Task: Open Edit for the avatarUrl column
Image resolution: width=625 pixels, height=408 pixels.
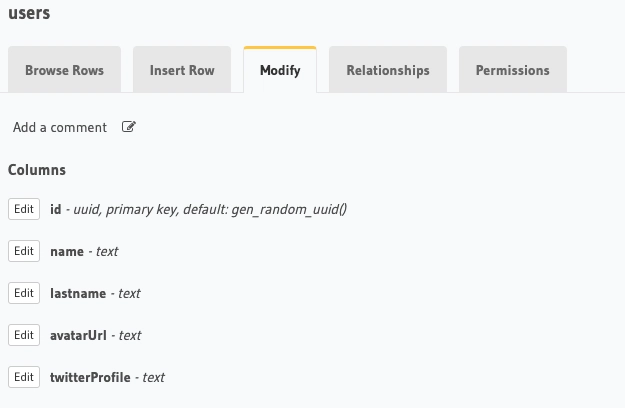Action: pos(24,335)
